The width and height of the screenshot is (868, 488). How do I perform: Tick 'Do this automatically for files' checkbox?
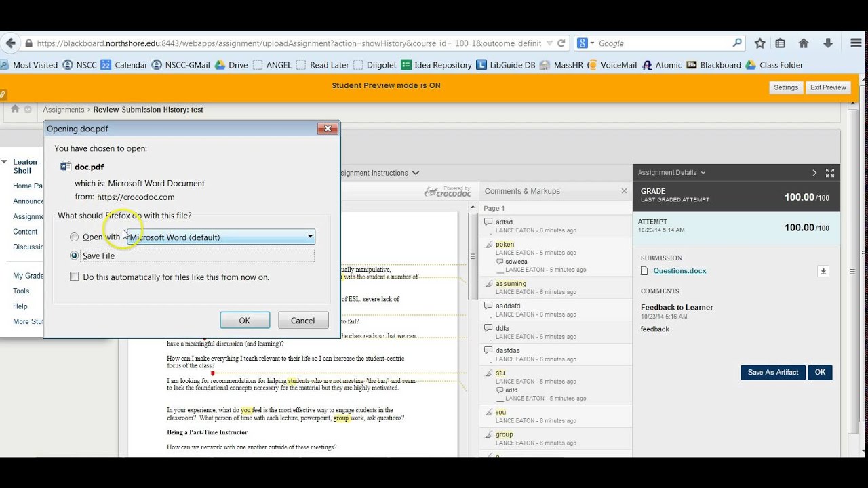[x=75, y=277]
